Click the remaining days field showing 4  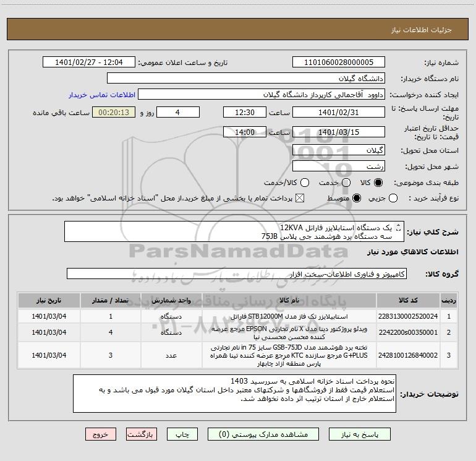click(x=178, y=112)
